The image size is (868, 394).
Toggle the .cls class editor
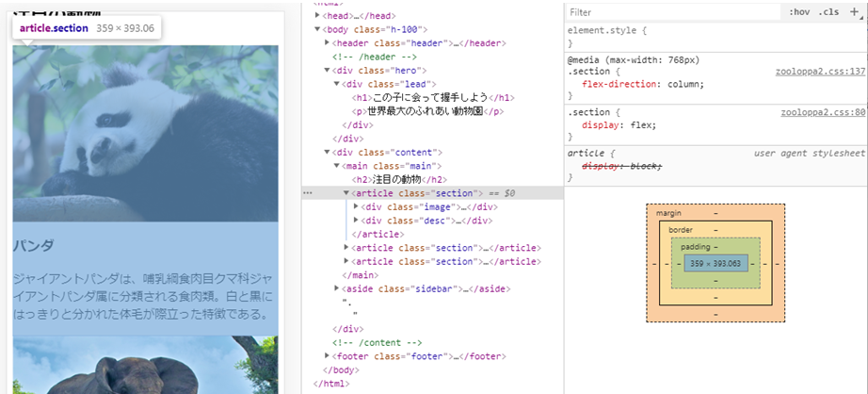828,12
